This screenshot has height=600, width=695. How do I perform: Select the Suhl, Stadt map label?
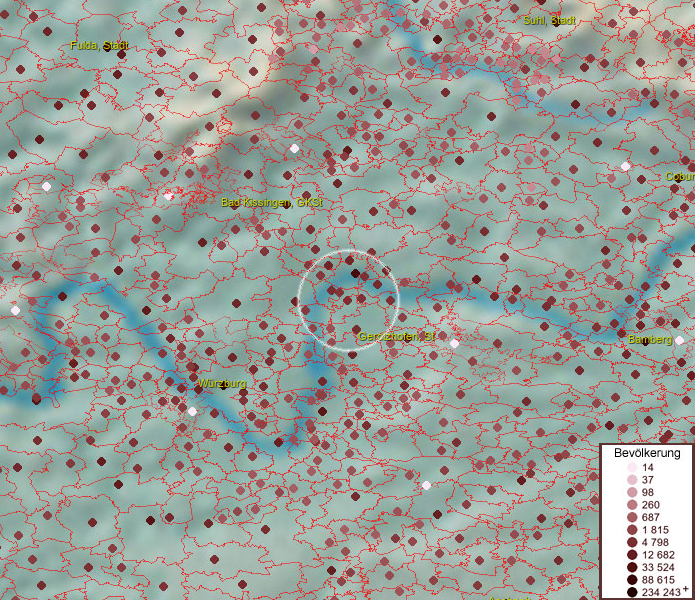(x=549, y=20)
